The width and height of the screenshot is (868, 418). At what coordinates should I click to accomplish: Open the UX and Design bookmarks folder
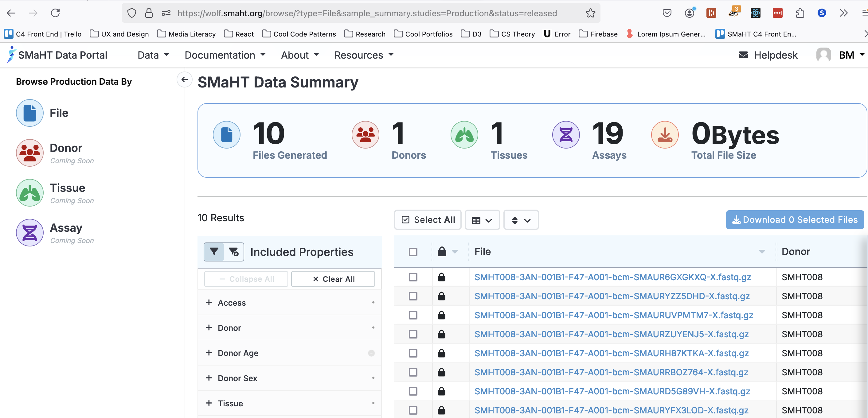(119, 34)
